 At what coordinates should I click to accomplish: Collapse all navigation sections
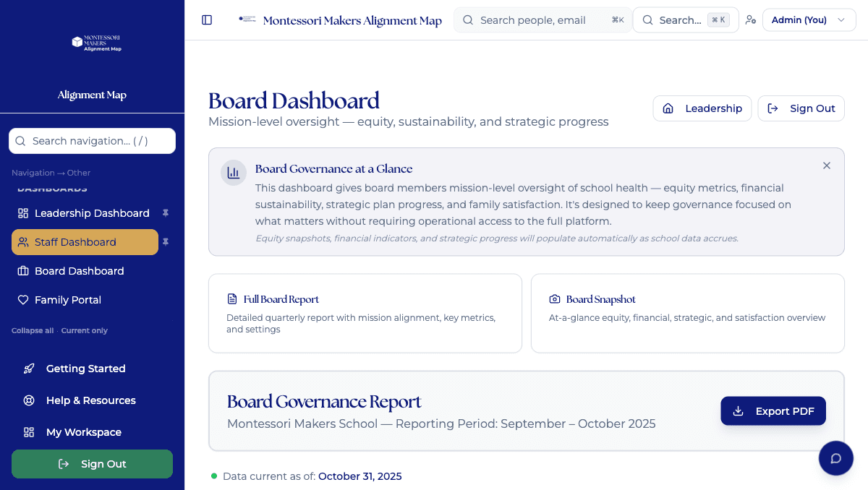32,330
